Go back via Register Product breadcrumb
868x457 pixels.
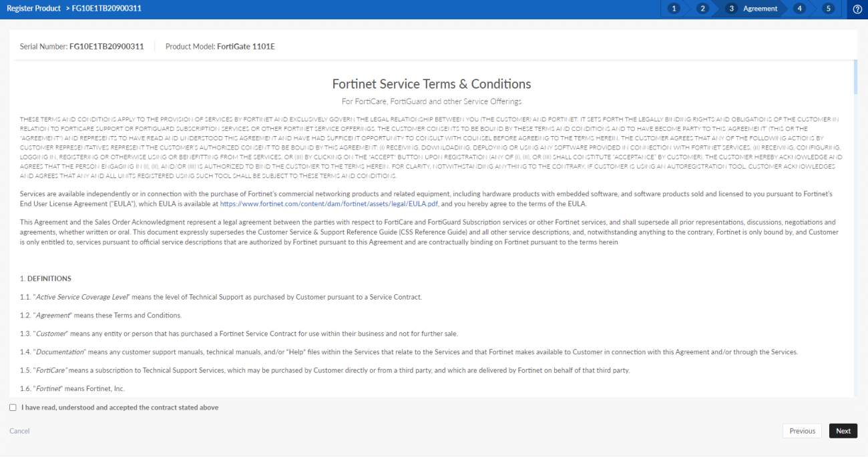31,8
